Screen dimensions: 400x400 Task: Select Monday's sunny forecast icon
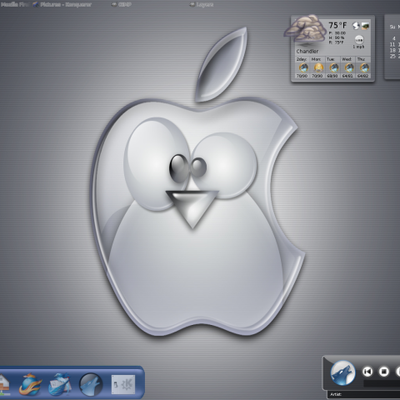(x=318, y=68)
